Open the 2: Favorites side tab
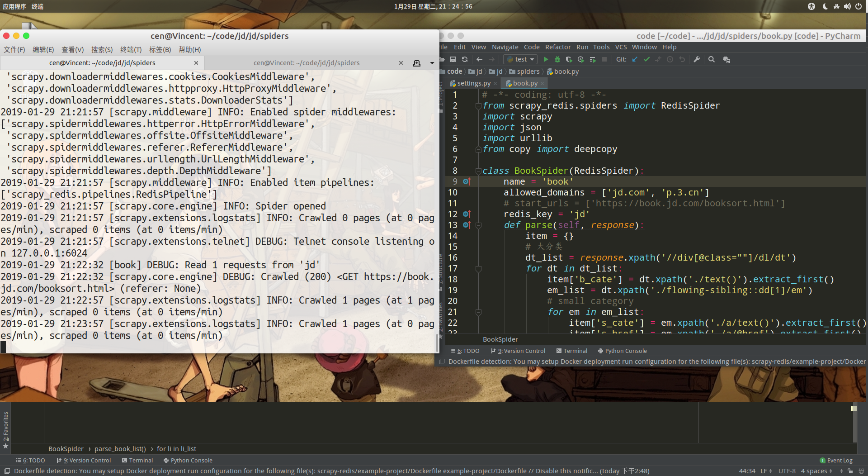This screenshot has width=868, height=476. pos(5,430)
